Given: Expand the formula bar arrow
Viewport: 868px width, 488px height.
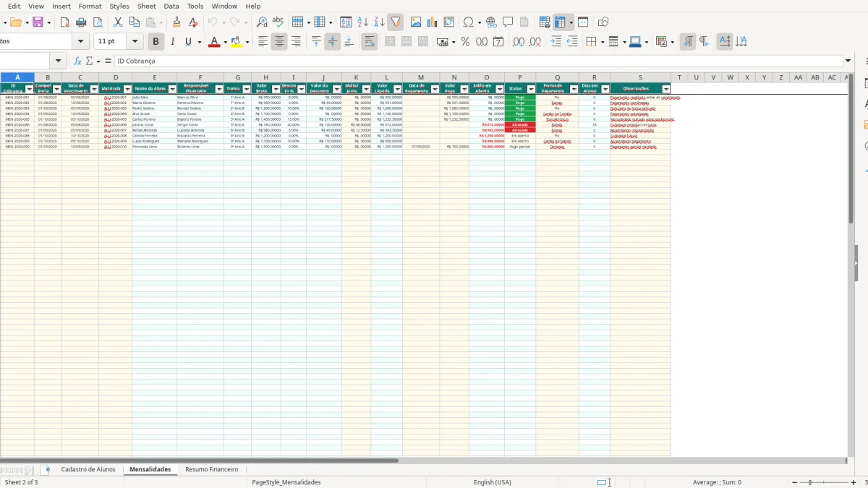Looking at the screenshot, I should tap(848, 61).
